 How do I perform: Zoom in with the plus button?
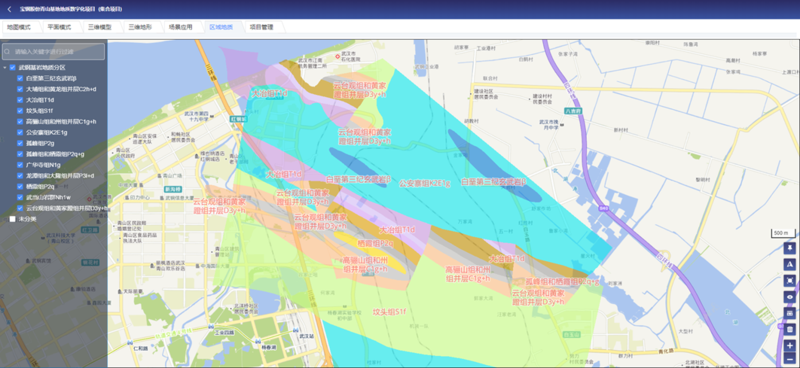click(x=790, y=346)
